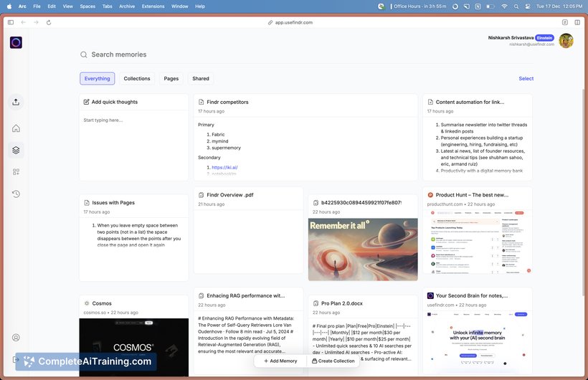This screenshot has width=588, height=380.
Task: Click the Add Memory button
Action: coord(280,361)
